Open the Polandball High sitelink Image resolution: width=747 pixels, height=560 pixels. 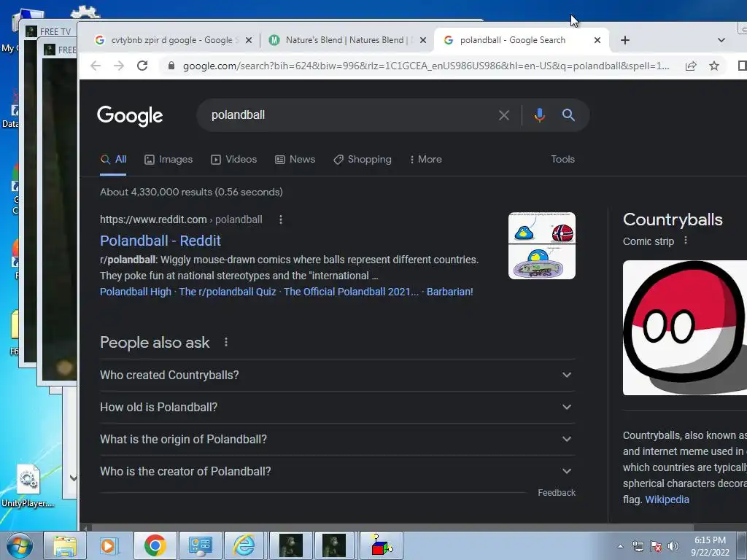coord(135,292)
